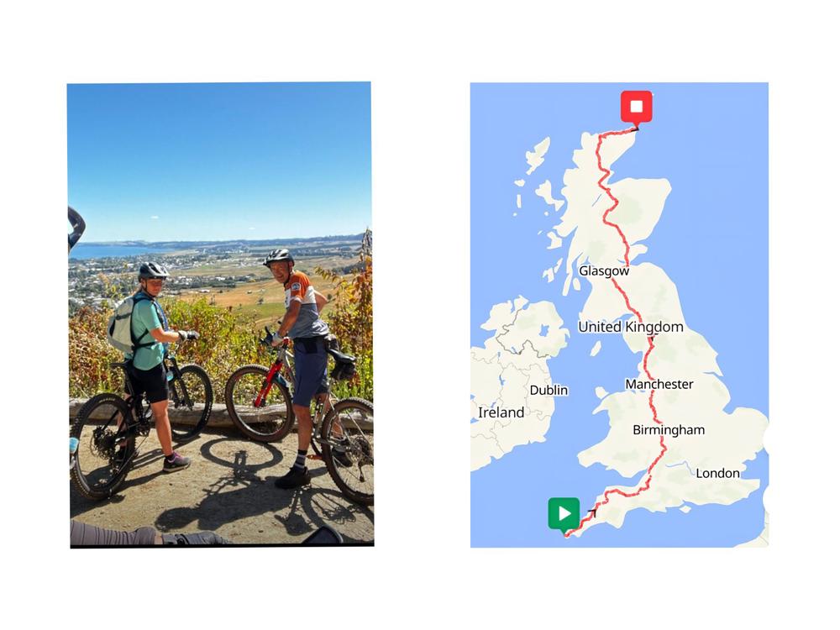Click the Isle of Man on the map

[596, 349]
